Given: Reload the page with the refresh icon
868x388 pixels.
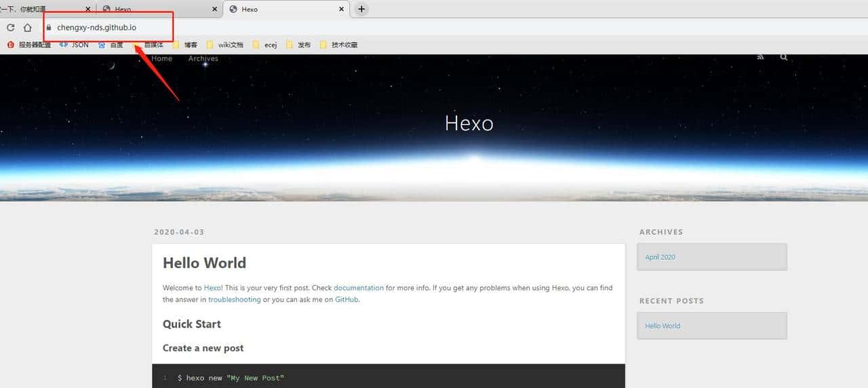Looking at the screenshot, I should [x=10, y=28].
